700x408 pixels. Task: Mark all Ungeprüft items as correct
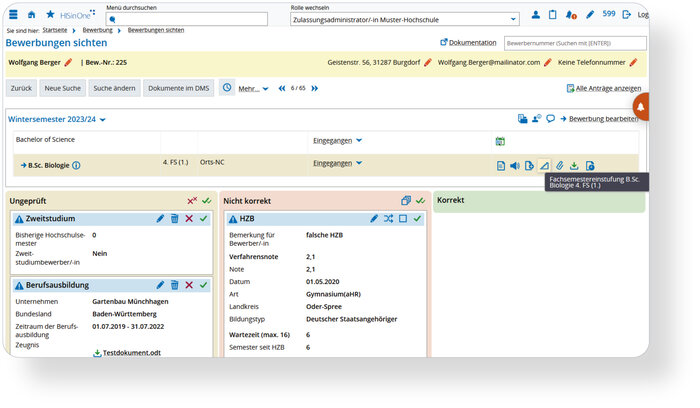(x=207, y=201)
